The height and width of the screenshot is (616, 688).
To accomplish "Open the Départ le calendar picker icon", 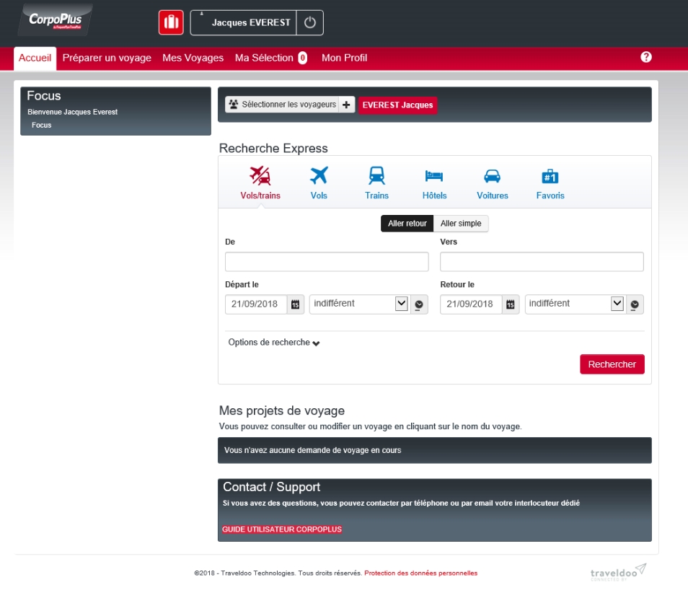I will (296, 304).
